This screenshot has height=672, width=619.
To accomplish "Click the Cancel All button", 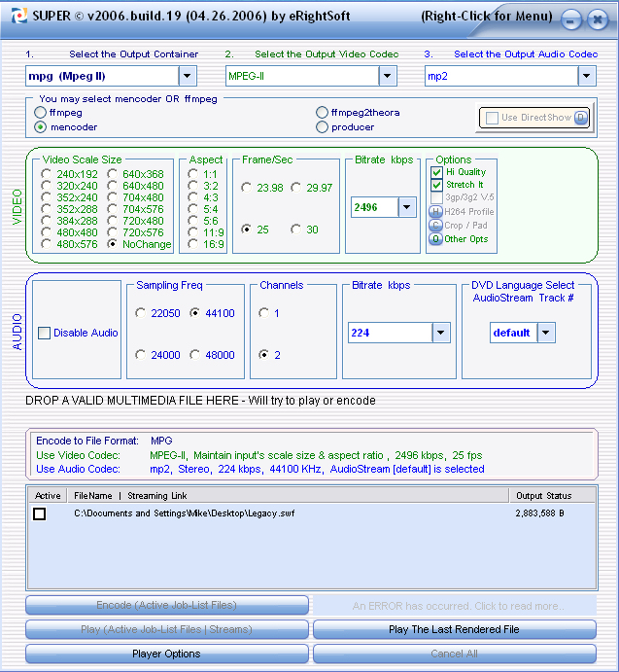I will coord(455,654).
